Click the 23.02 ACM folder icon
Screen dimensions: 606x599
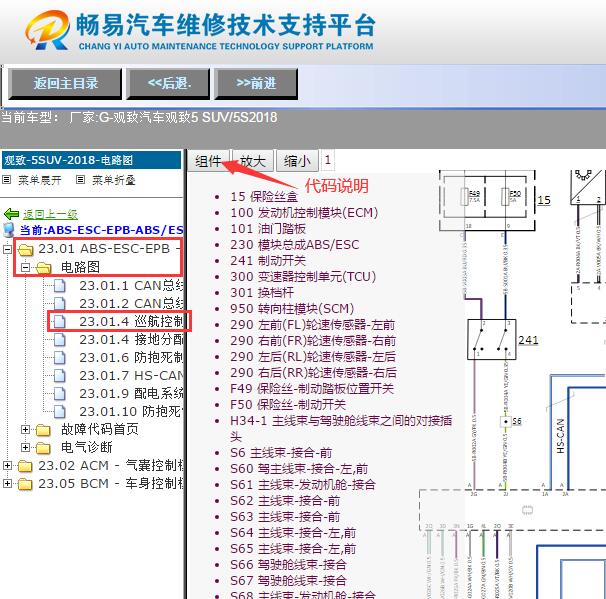click(26, 466)
